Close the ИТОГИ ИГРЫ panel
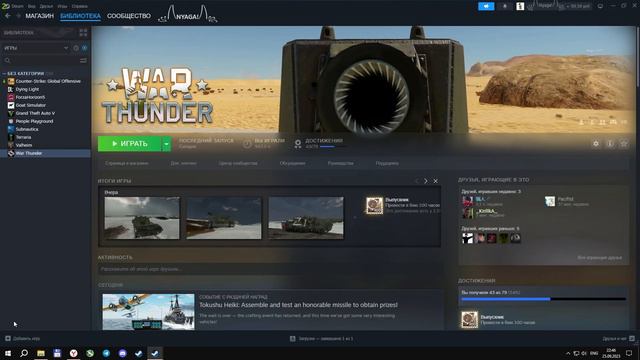 436,181
